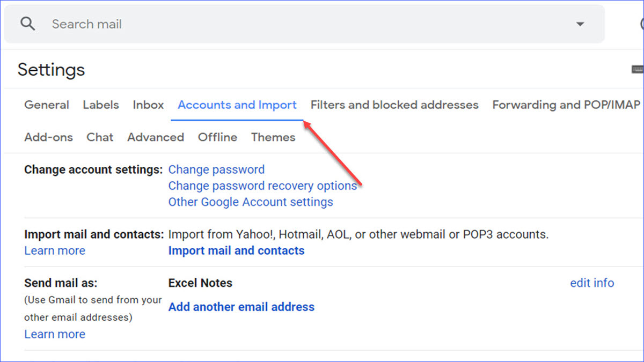Open the Advanced settings tab

pos(155,137)
